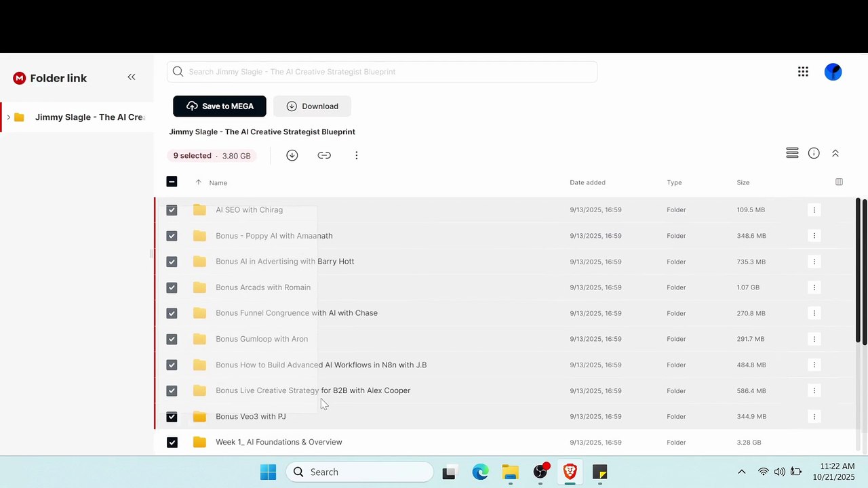Open options for Bonus Gumloop with Aron
Image resolution: width=868 pixels, height=488 pixels.
point(814,339)
